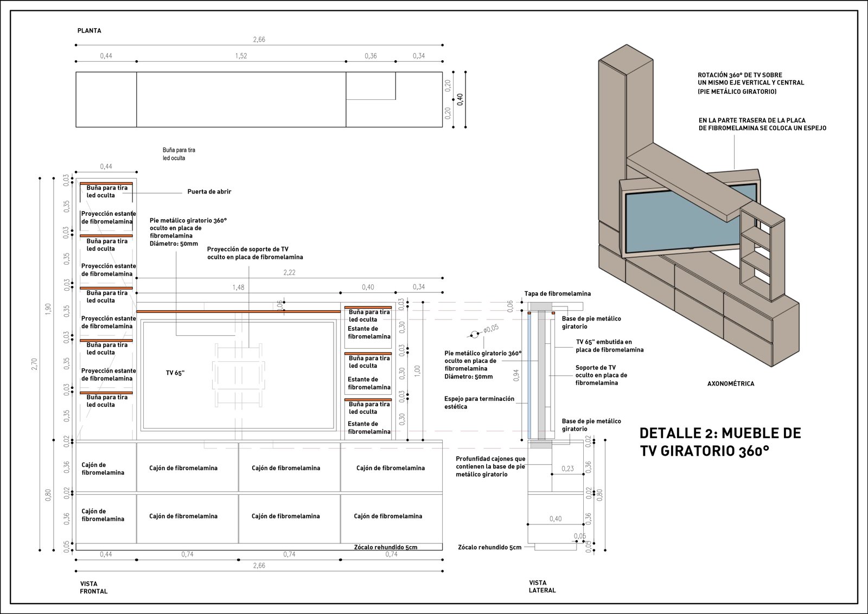Click the Tapa de fibromelamina label
This screenshot has width=868, height=614.
[x=557, y=293]
